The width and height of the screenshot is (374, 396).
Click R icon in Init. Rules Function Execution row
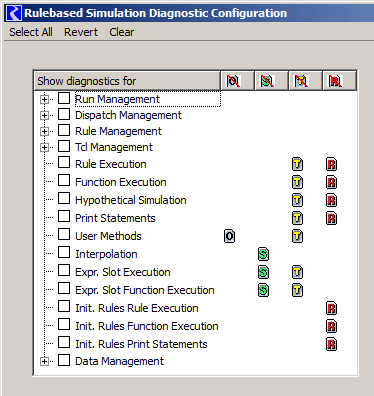coord(331,326)
